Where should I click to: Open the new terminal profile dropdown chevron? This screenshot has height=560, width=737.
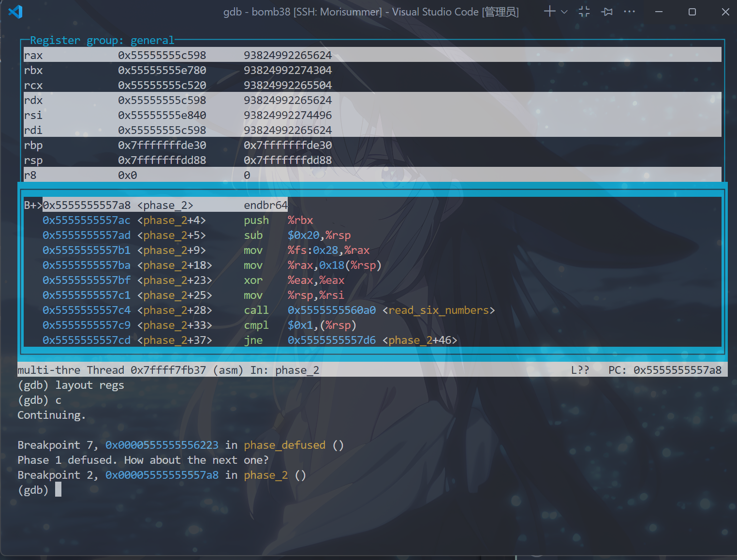[x=564, y=12]
